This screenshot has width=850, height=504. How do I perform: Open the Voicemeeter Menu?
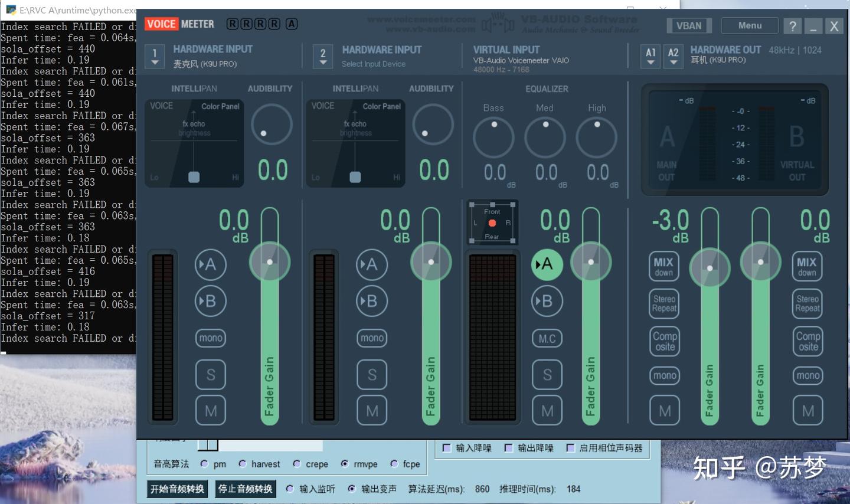pyautogui.click(x=750, y=25)
